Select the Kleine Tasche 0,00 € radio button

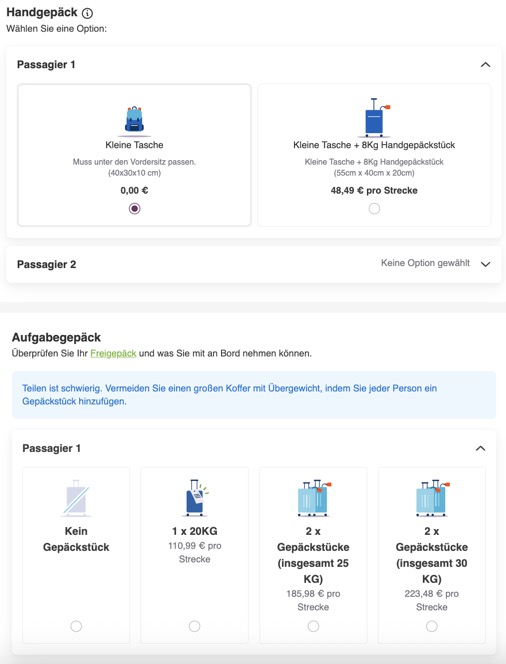135,209
